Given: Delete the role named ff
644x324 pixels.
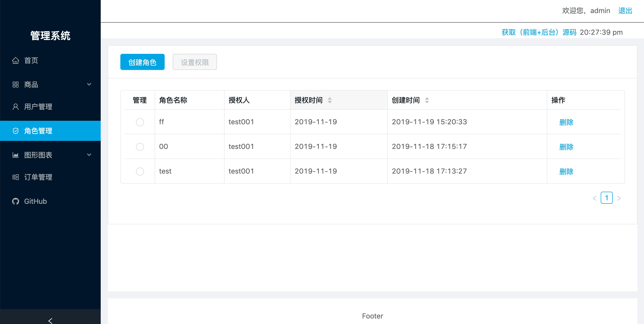Looking at the screenshot, I should click(x=566, y=122).
